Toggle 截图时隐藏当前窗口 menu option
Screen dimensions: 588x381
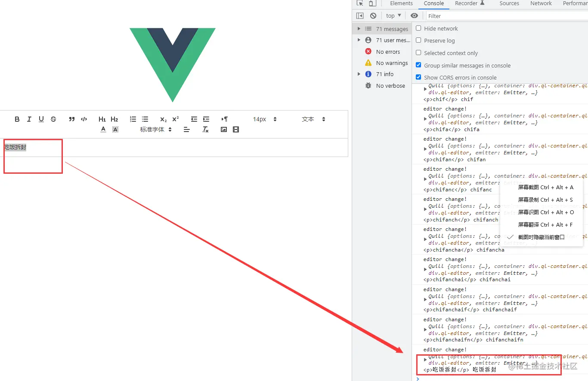pos(542,237)
